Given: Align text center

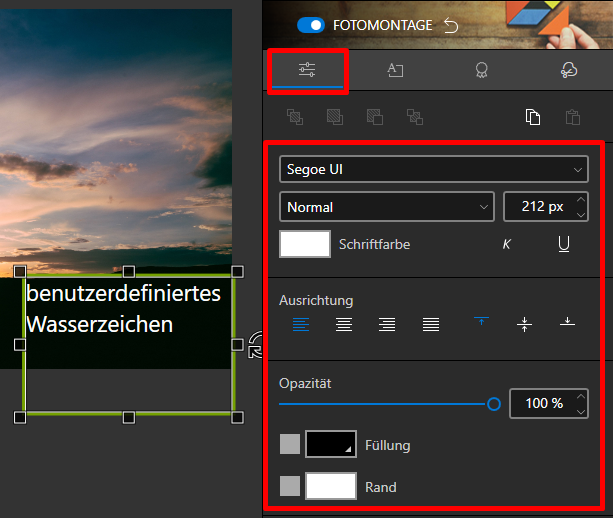Looking at the screenshot, I should [344, 324].
